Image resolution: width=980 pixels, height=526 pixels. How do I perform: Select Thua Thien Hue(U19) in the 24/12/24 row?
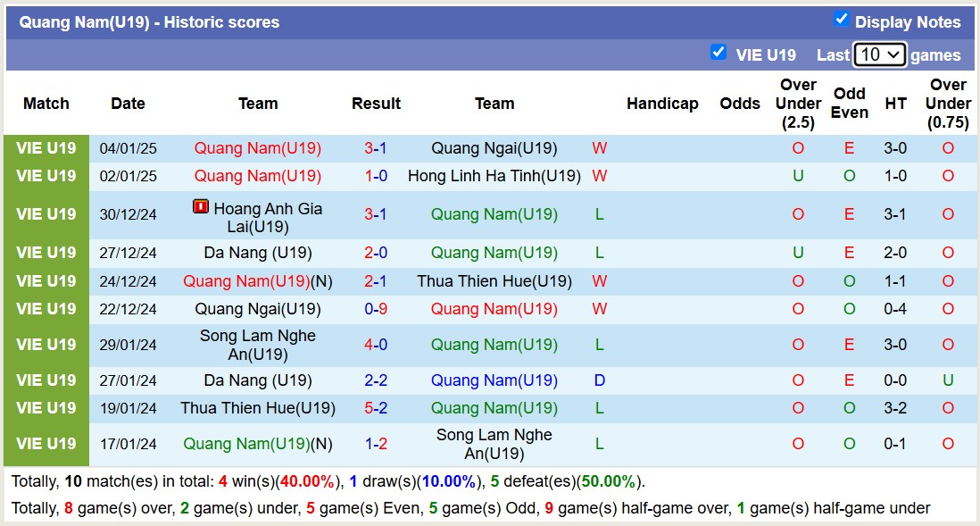(494, 280)
